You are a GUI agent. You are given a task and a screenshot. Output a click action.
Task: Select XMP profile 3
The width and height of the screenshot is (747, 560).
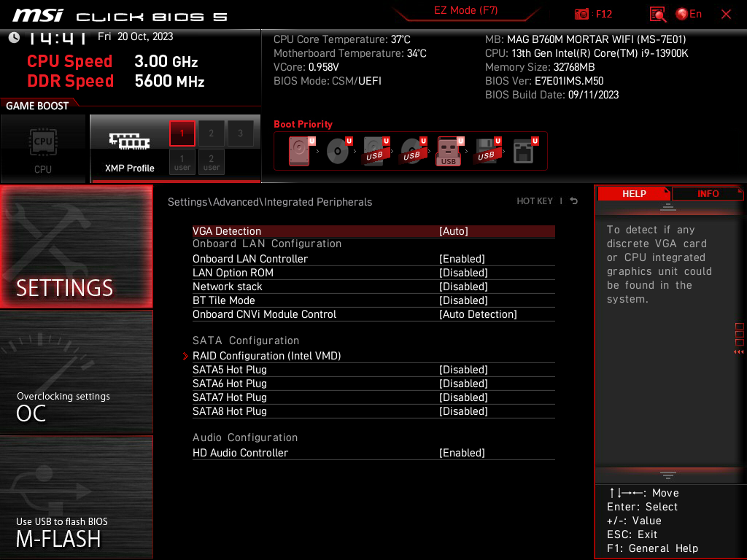240,133
